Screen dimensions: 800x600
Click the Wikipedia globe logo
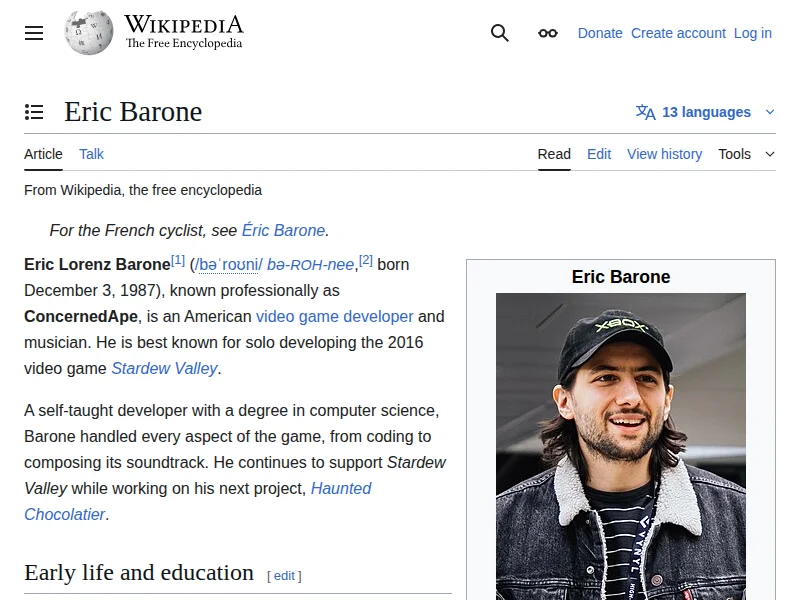(88, 32)
